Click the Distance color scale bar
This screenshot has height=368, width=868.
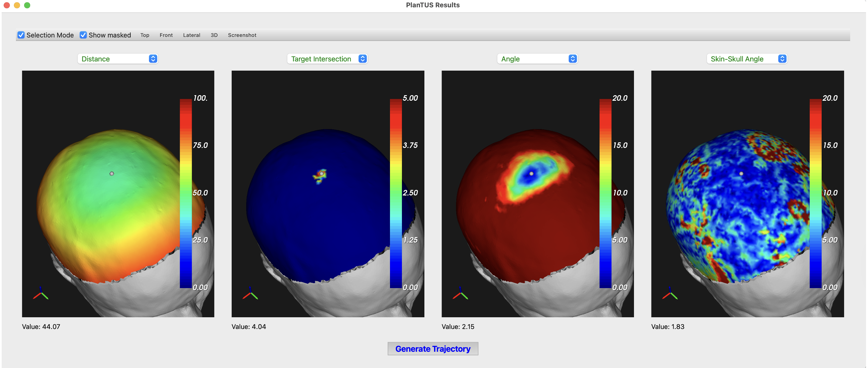[x=186, y=193]
